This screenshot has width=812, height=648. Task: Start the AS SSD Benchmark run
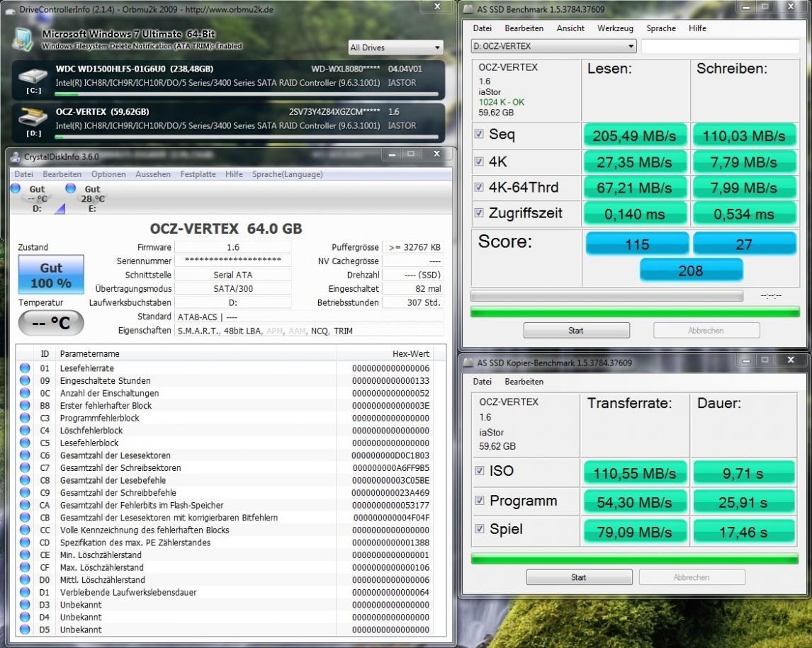tap(576, 330)
